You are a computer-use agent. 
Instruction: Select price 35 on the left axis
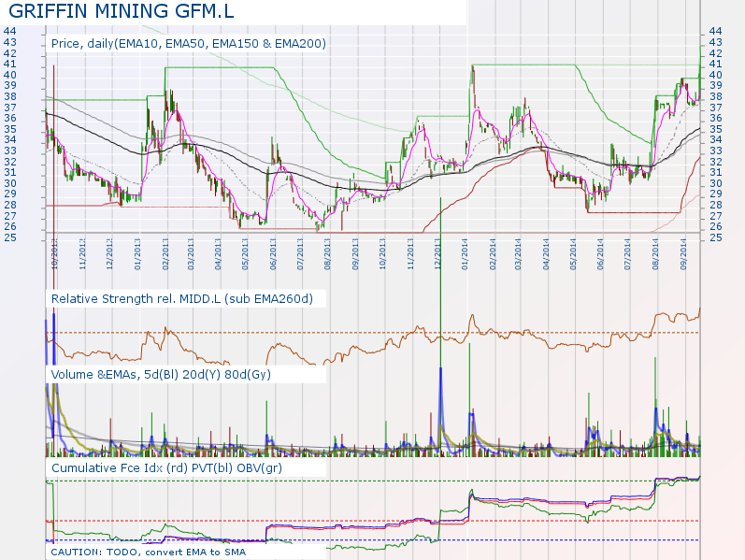[10, 129]
